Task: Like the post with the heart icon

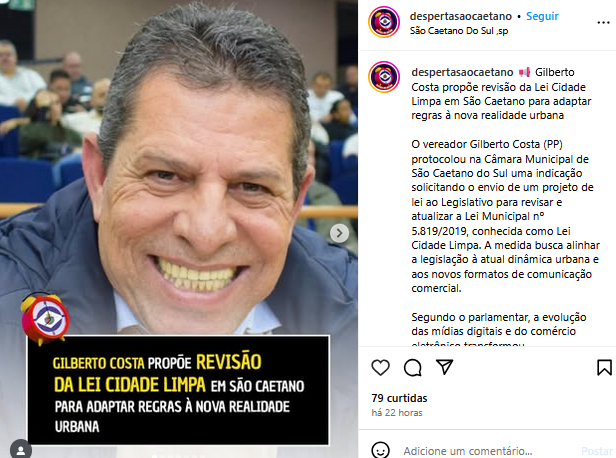Action: click(x=380, y=368)
